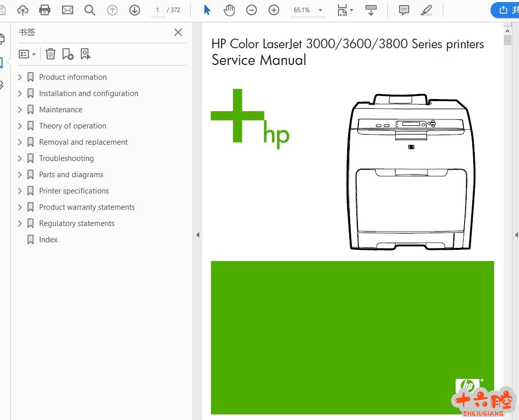Image resolution: width=519 pixels, height=420 pixels.
Task: Click the page number input field
Action: coord(158,10)
